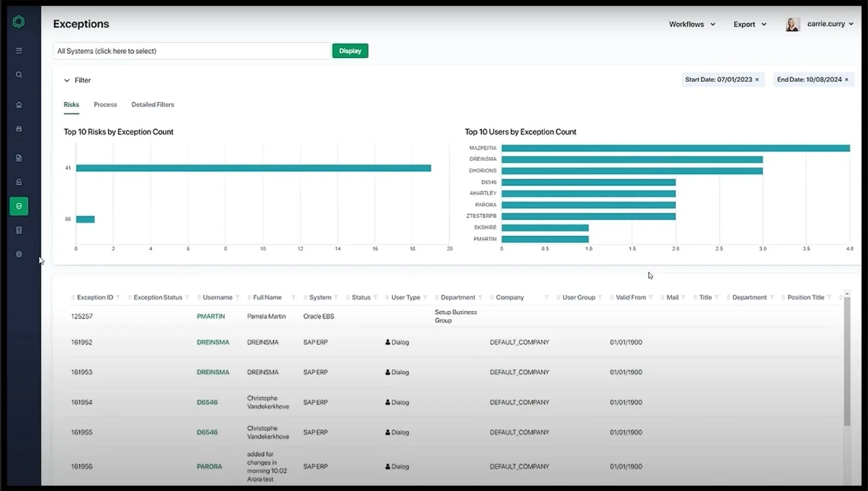Toggle sorting on the Exception ID column
The height and width of the screenshot is (491, 868).
pyautogui.click(x=73, y=297)
